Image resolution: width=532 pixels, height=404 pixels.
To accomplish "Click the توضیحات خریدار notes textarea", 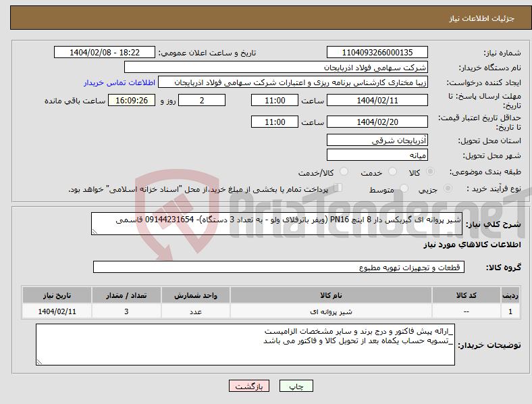I will click(x=245, y=345).
